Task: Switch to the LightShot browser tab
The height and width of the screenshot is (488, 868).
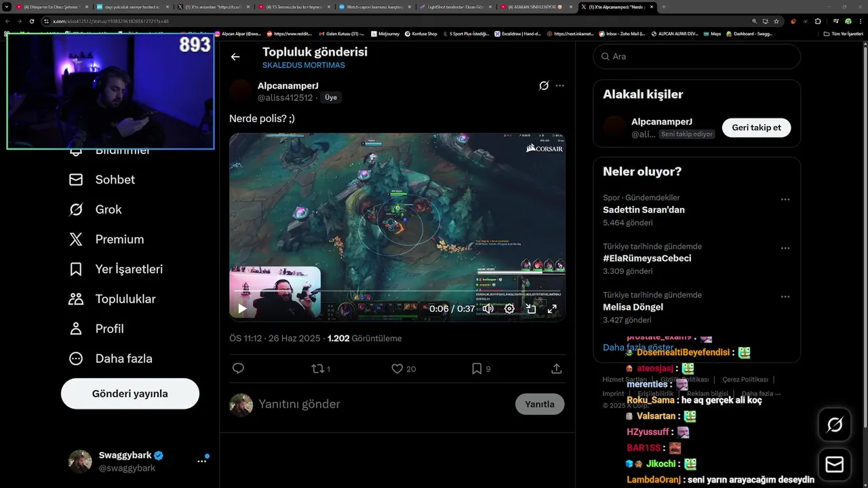Action: point(454,7)
